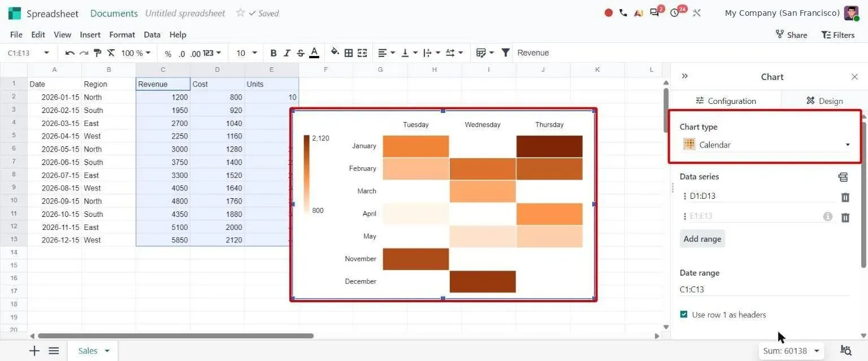Open the phone call icon
Screen dimensions: 868x361
(623, 13)
